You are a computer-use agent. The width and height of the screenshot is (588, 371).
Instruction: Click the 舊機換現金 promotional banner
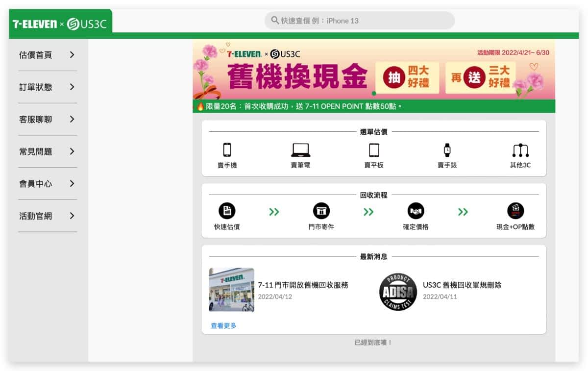(374, 70)
